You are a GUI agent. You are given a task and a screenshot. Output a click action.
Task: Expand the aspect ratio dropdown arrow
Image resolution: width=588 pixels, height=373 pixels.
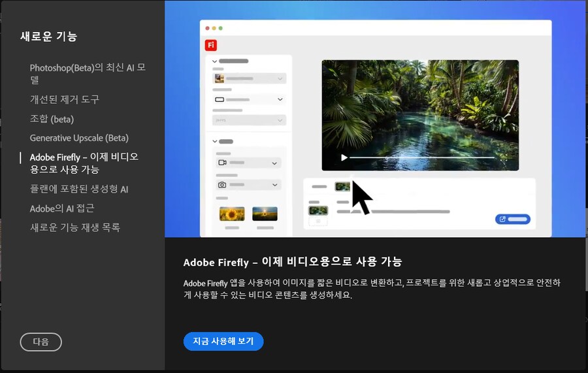[x=280, y=99]
